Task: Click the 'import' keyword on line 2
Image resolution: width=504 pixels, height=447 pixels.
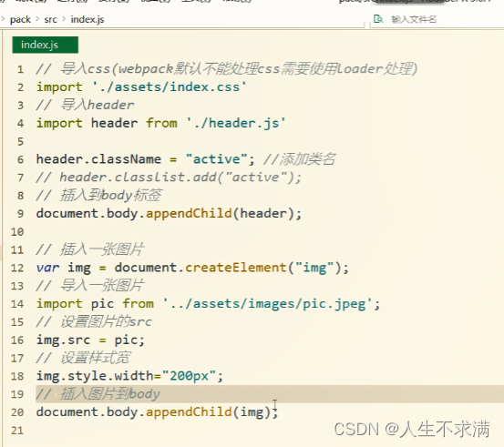Action: (x=59, y=87)
